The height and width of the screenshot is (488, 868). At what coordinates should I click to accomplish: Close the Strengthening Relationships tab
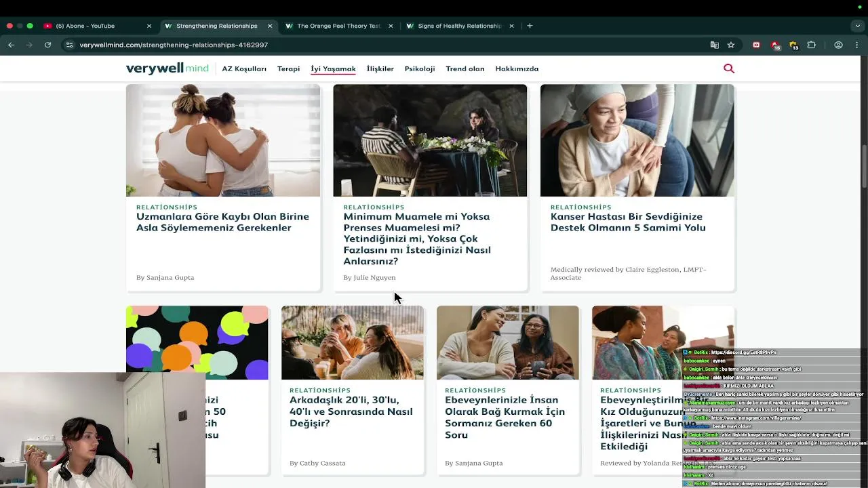[270, 26]
